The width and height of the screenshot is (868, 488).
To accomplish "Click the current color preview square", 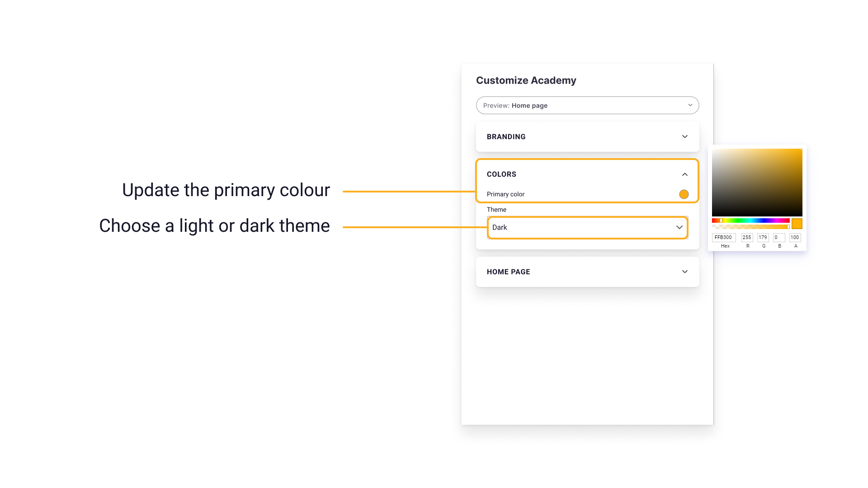I will pyautogui.click(x=797, y=224).
